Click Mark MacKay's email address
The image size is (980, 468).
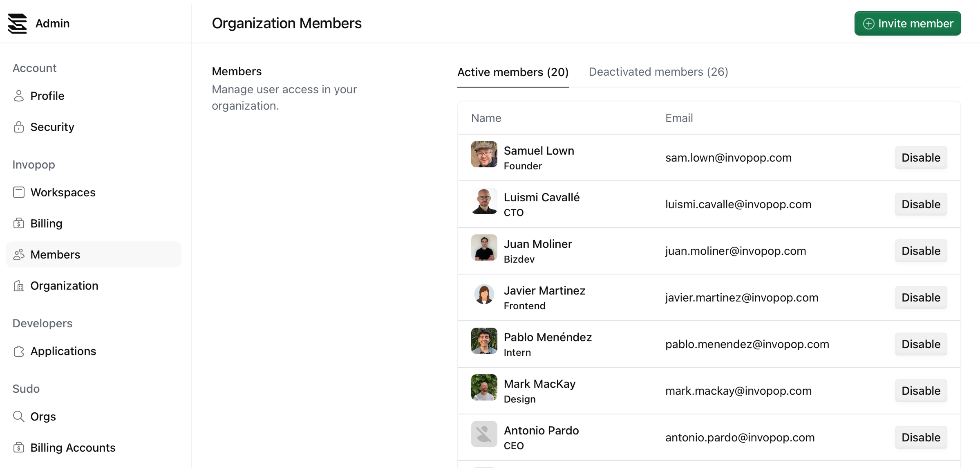[x=738, y=391]
